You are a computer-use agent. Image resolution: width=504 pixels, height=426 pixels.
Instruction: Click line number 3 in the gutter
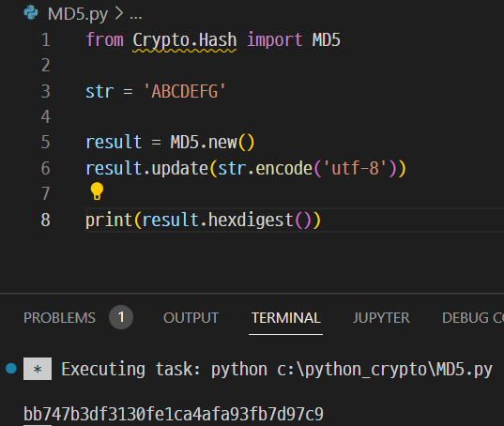46,91
